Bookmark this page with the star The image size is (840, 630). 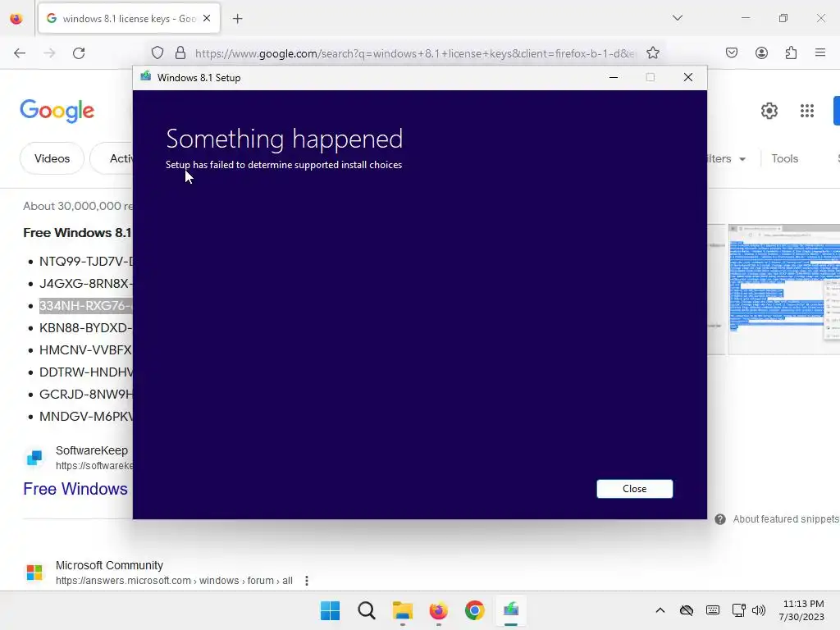pyautogui.click(x=652, y=53)
